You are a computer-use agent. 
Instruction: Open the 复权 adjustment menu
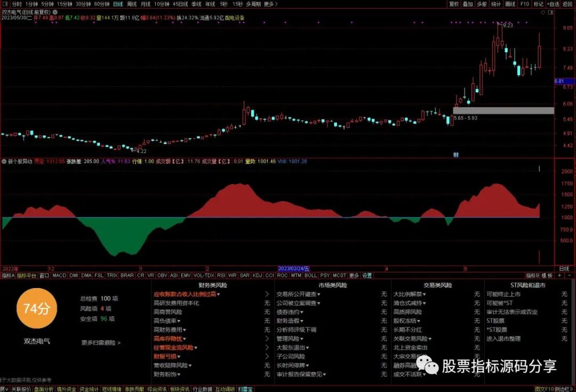click(454, 4)
